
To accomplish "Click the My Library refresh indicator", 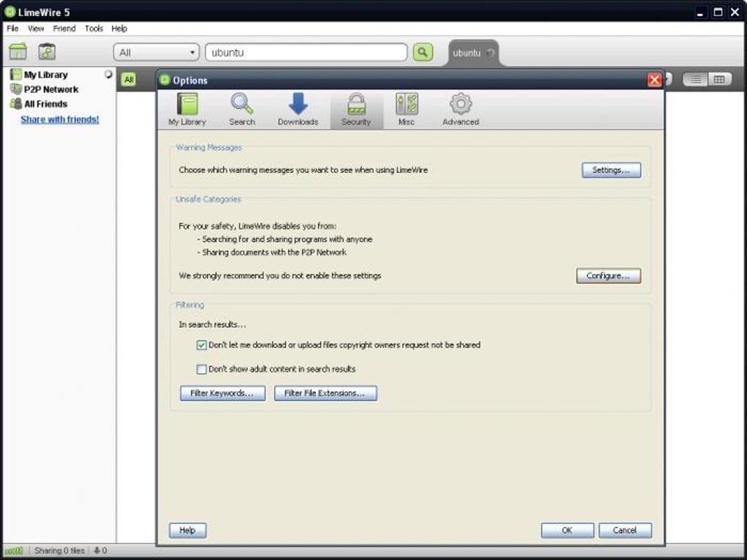I will tap(108, 74).
